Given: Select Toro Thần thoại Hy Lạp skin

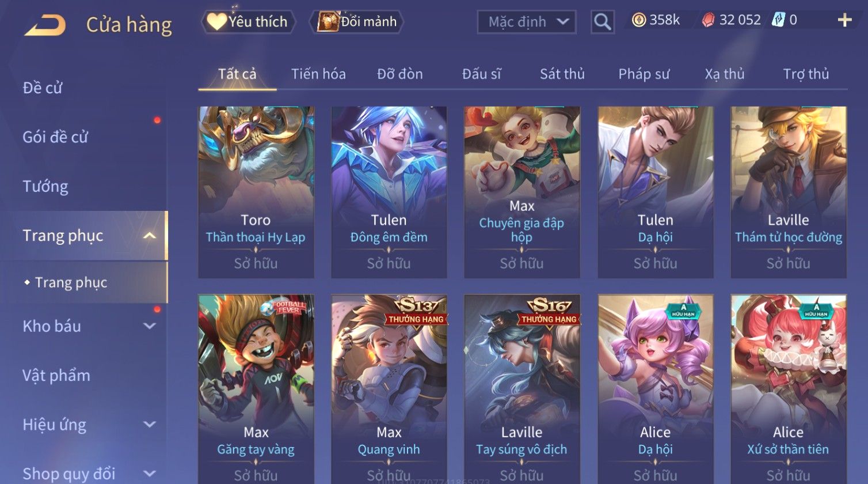Looking at the screenshot, I should (x=256, y=192).
